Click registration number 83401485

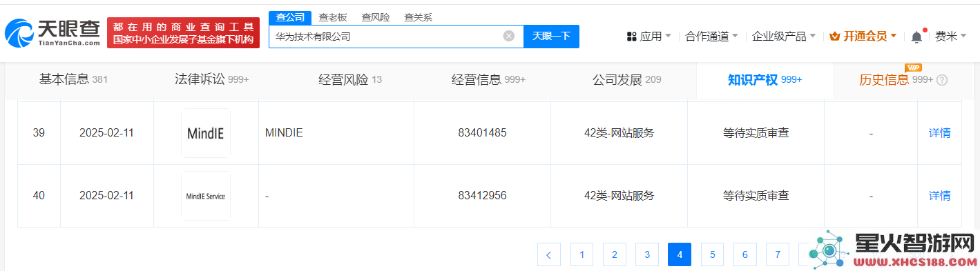[x=482, y=133]
